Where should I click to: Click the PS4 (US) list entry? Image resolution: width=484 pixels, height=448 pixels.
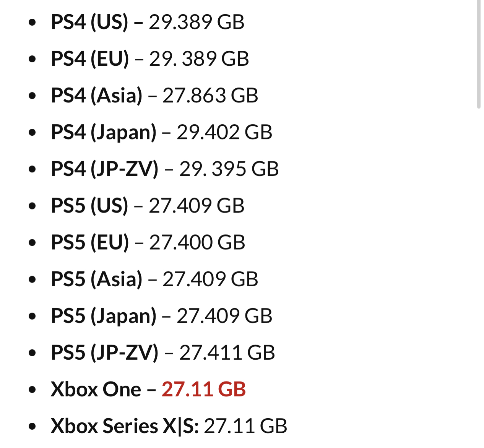click(x=148, y=22)
